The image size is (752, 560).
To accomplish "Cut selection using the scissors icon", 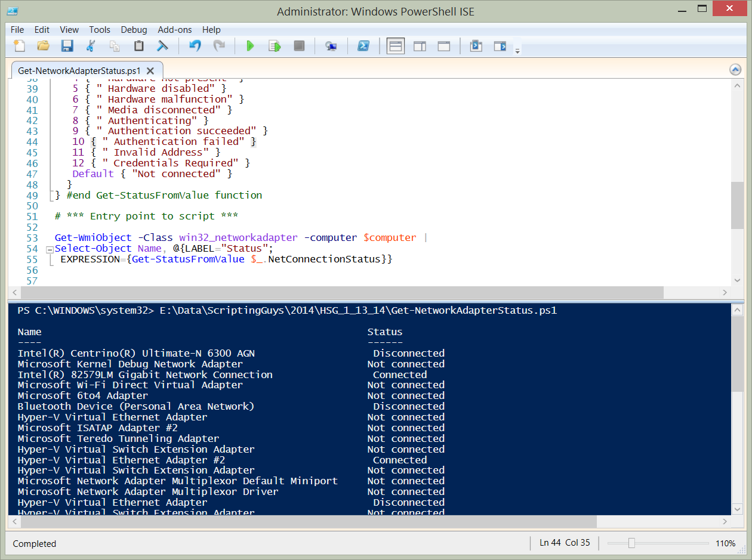I will pyautogui.click(x=91, y=46).
